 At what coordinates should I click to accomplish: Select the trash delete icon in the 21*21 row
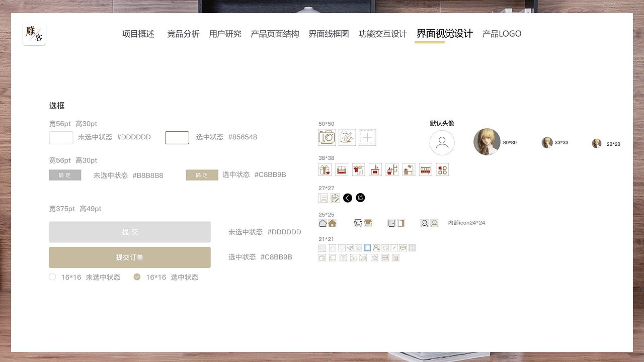point(412,247)
